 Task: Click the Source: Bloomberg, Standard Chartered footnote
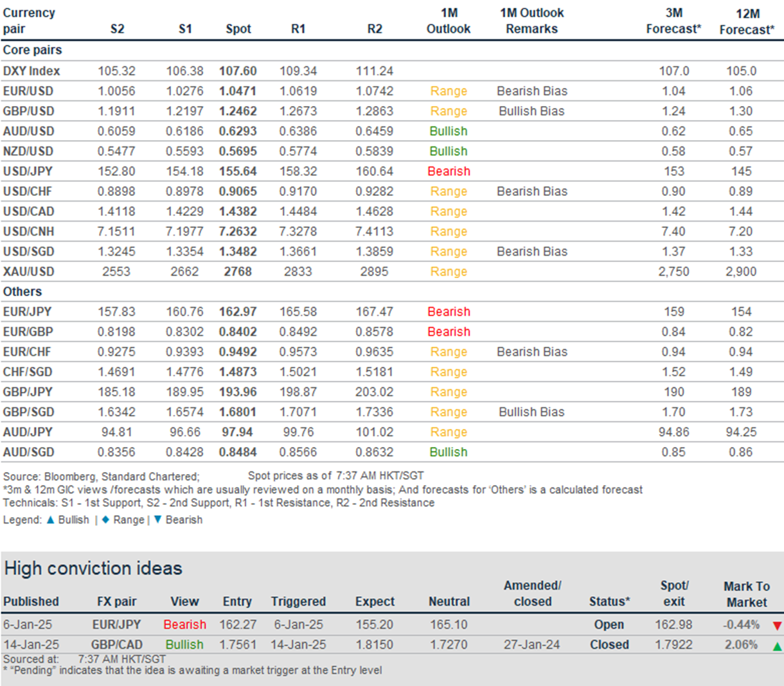(x=101, y=477)
